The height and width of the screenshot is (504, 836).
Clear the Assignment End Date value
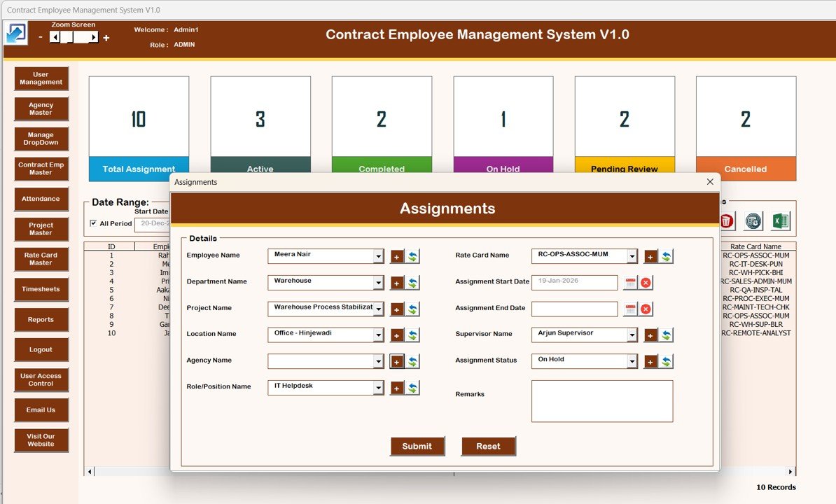(646, 309)
